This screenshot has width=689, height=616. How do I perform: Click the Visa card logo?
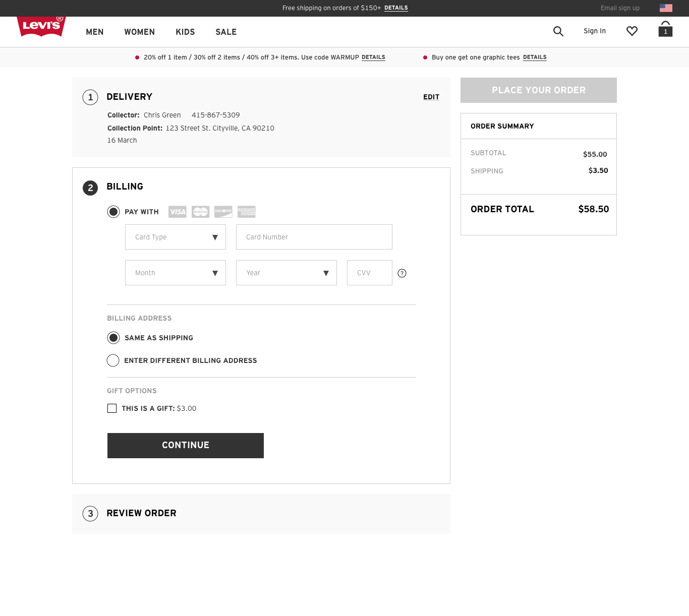[178, 212]
